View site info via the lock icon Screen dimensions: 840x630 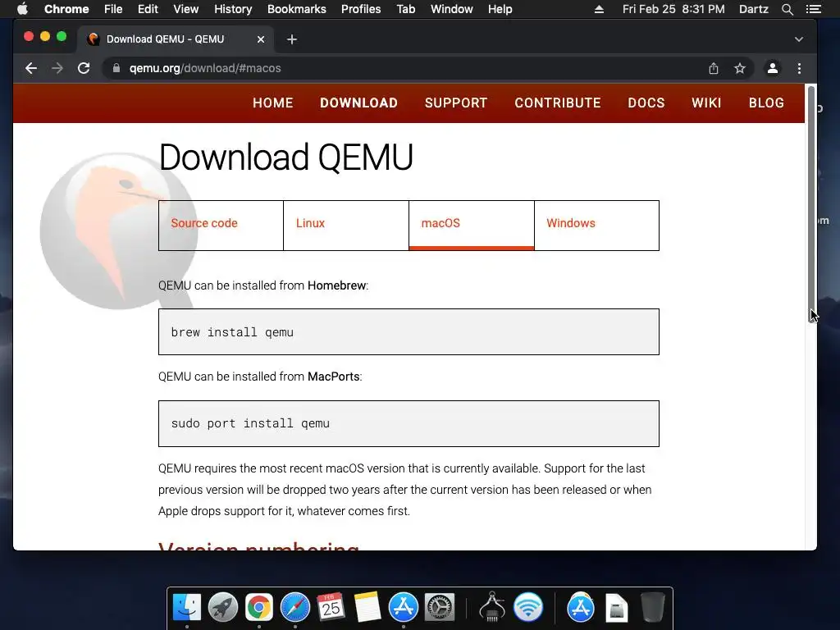click(116, 68)
